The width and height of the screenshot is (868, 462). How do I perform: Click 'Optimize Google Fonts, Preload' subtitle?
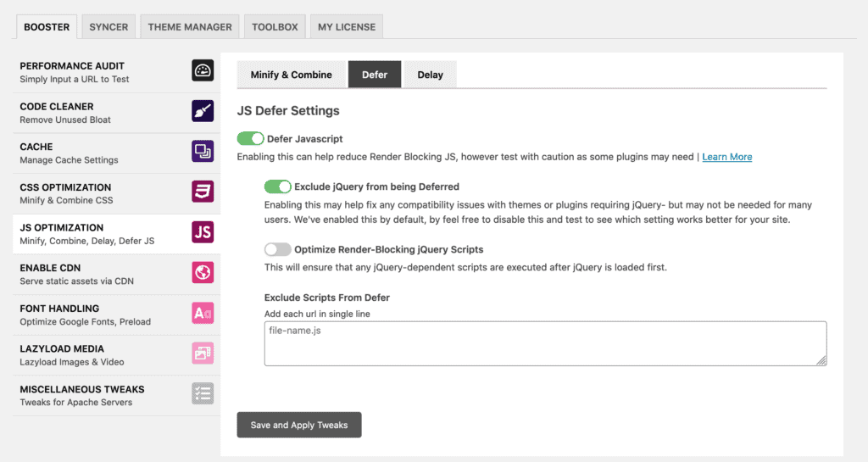[86, 321]
